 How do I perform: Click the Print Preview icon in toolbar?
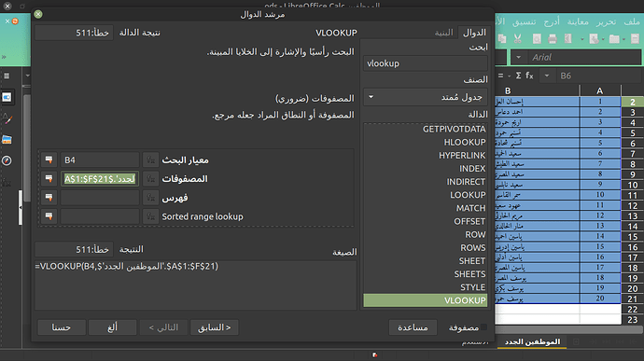click(x=537, y=39)
